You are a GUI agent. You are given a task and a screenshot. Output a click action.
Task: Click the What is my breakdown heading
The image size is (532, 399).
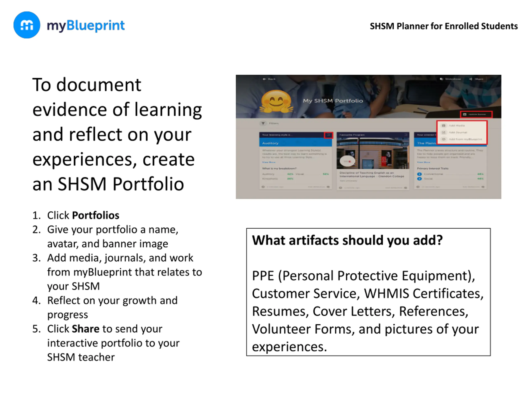[x=279, y=168]
